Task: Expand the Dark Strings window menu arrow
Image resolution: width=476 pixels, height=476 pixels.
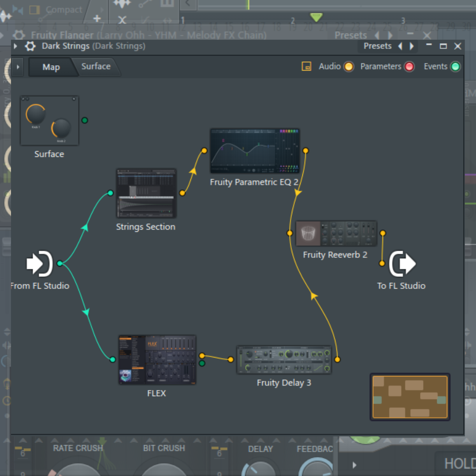Action: [15, 46]
